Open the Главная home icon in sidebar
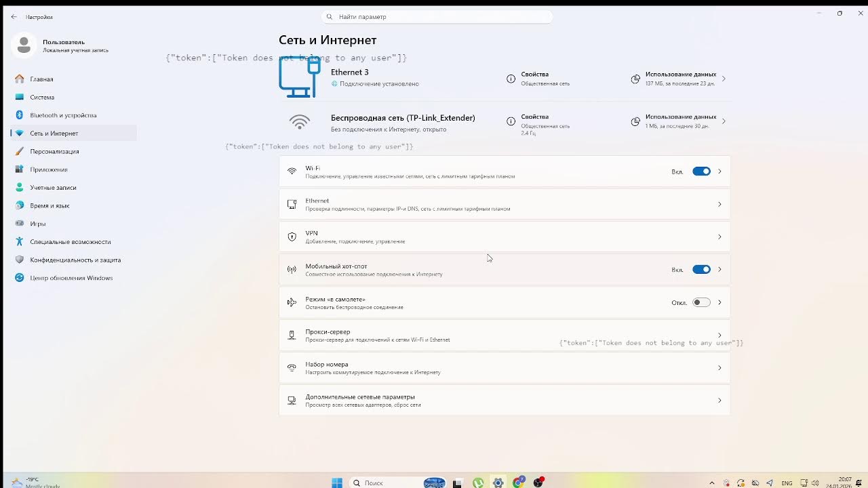Viewport: 868px width, 488px height. point(20,79)
